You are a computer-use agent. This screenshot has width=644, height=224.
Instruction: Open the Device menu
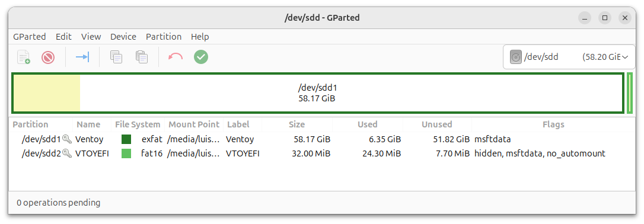pos(123,37)
